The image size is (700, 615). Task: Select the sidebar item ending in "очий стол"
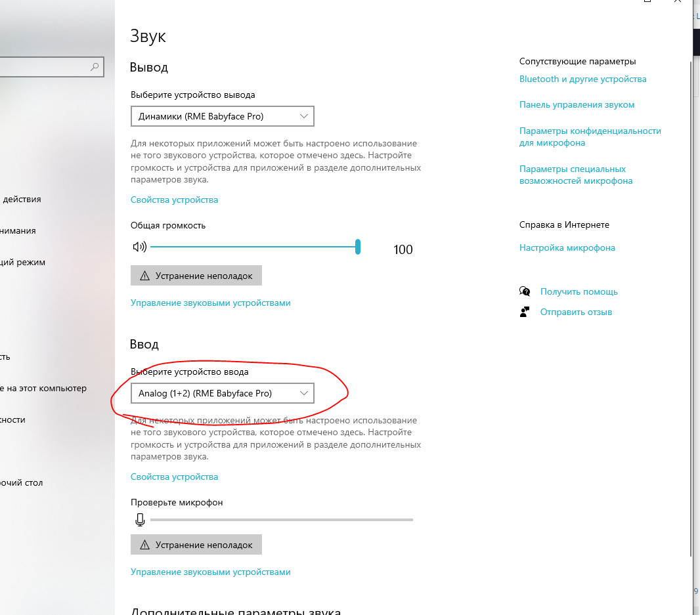(22, 482)
